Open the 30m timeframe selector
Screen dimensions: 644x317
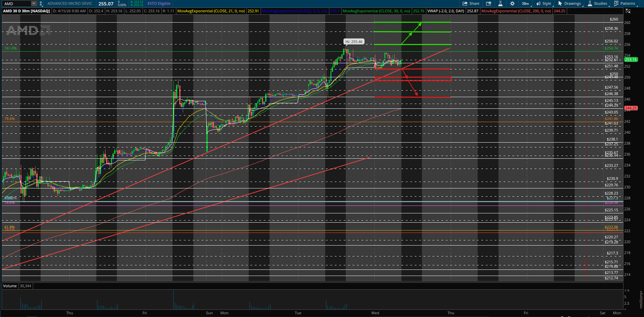click(x=525, y=3)
